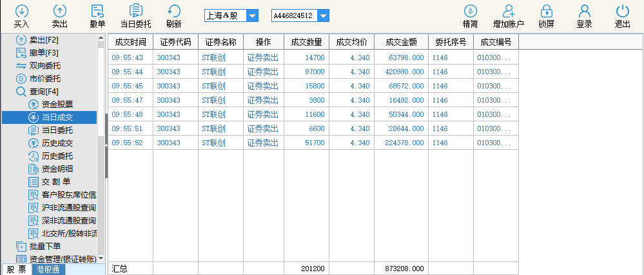Sort by 成交金额 column header
This screenshot has width=644, height=275.
[401, 42]
